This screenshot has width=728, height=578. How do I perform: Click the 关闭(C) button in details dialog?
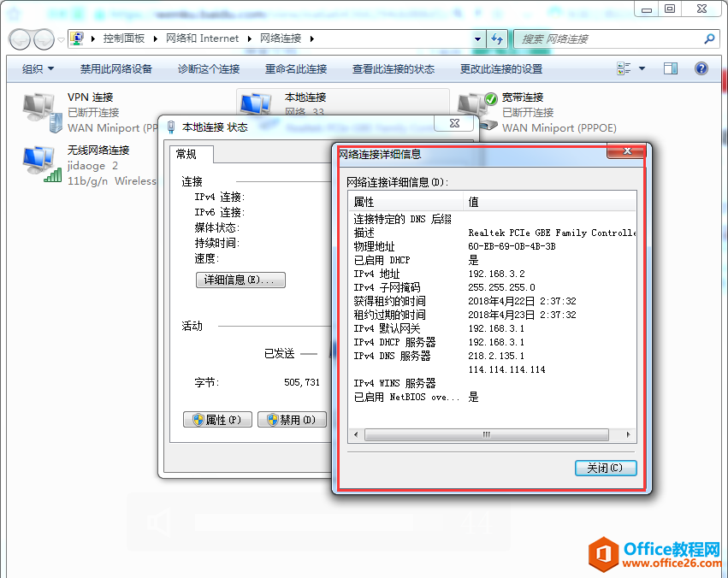pos(606,468)
